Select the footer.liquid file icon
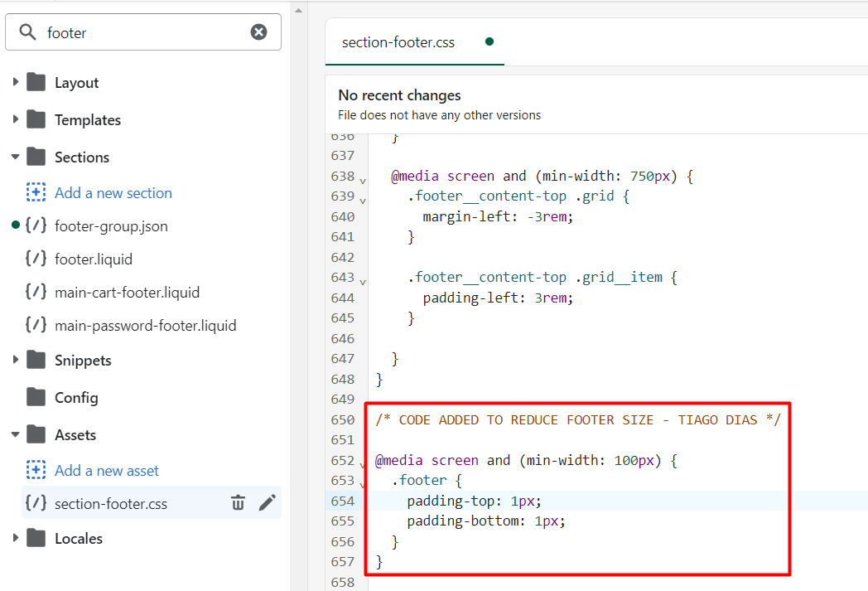This screenshot has height=591, width=868. coord(35,259)
